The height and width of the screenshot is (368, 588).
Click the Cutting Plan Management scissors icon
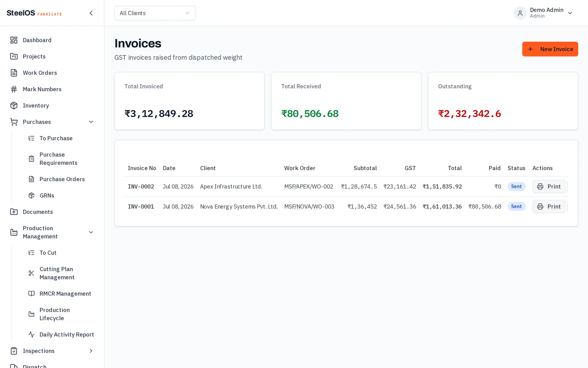click(x=31, y=273)
